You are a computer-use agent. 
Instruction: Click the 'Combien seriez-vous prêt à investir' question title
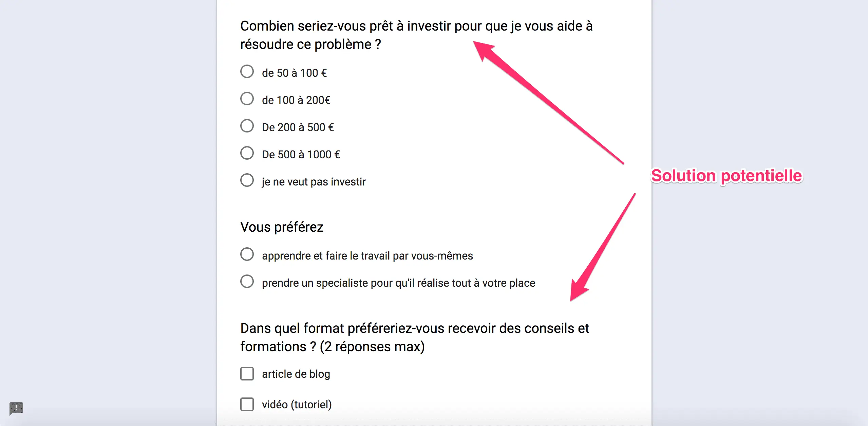point(416,35)
